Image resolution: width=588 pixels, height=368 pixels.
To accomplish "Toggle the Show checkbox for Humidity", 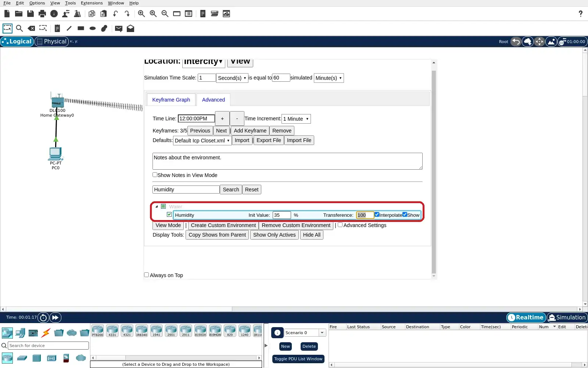I will coord(405,215).
